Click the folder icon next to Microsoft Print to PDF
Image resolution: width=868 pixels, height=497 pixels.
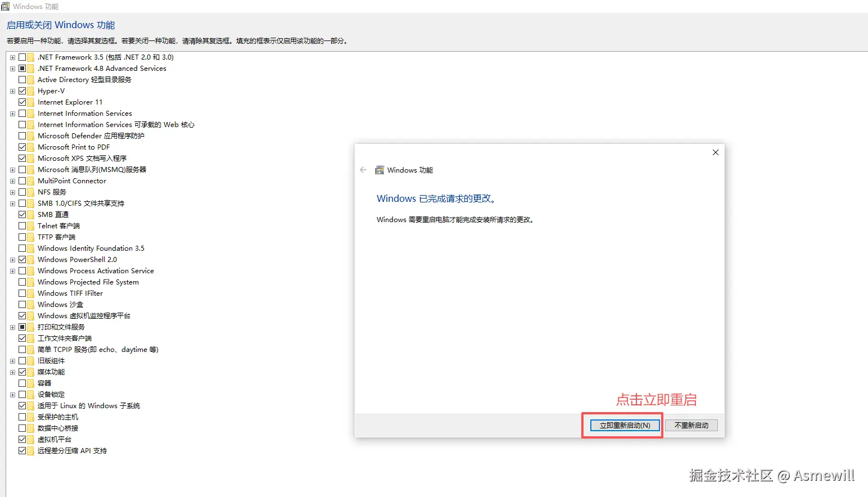30,147
